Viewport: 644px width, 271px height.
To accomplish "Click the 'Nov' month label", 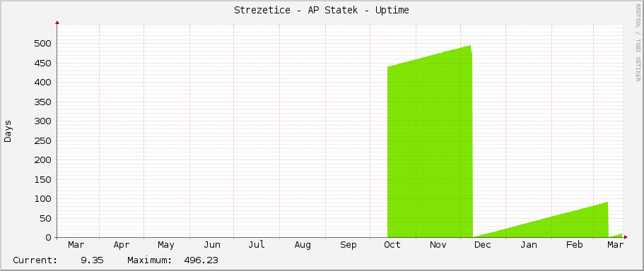I will point(438,245).
